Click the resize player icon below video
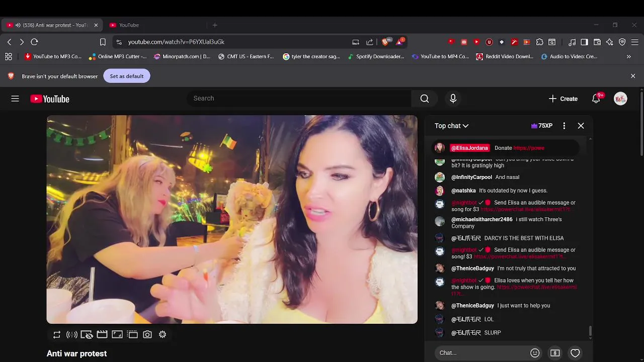 (117, 334)
